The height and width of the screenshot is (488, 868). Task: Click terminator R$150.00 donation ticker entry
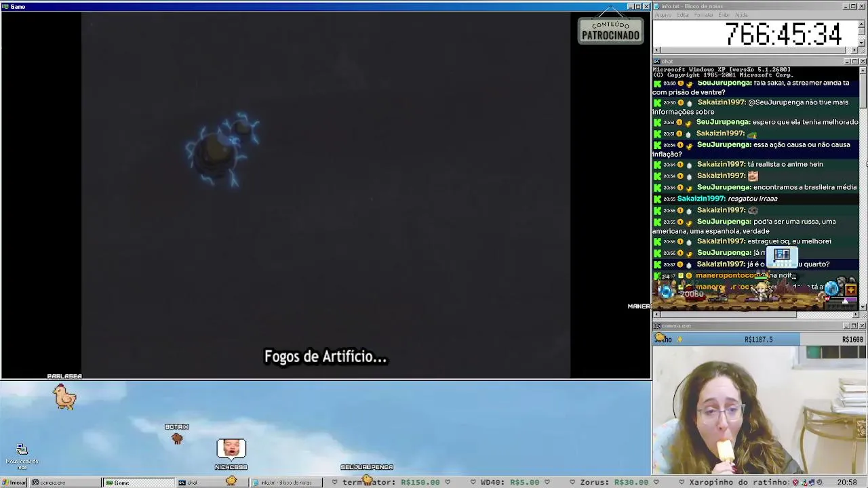point(391,483)
